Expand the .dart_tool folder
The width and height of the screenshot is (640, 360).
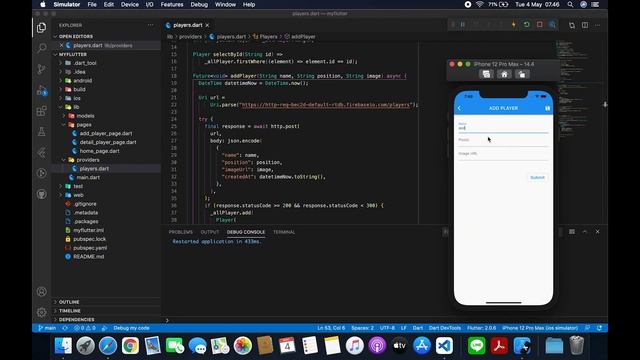coord(84,63)
